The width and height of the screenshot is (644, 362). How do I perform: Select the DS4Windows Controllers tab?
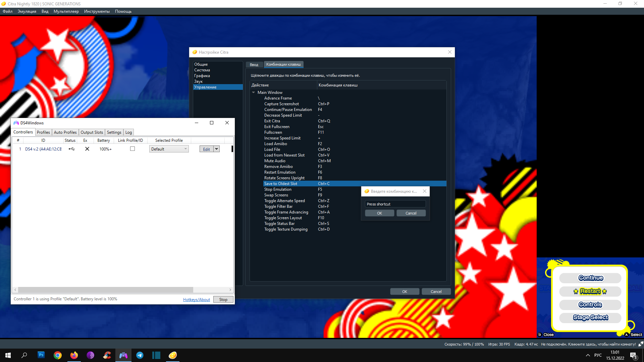click(23, 132)
